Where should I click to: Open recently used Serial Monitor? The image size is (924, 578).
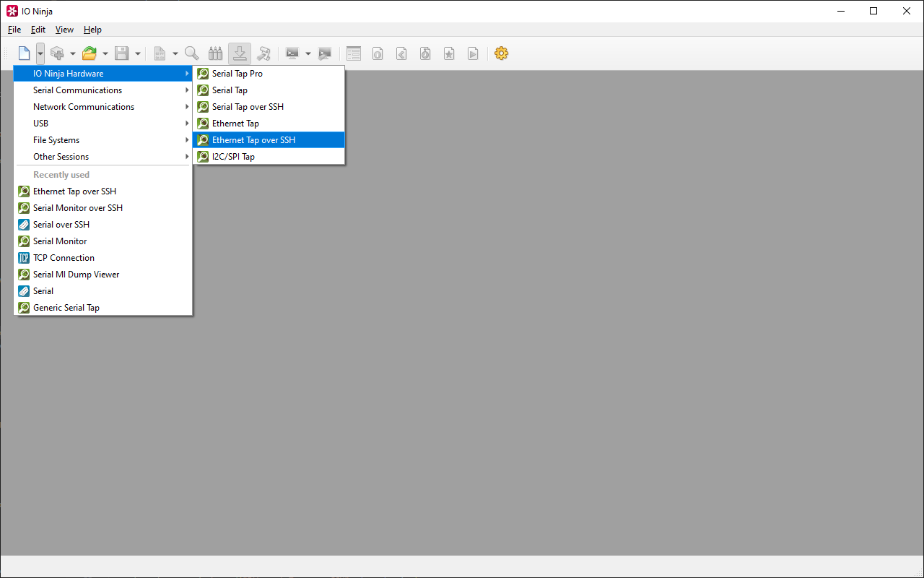point(103,241)
